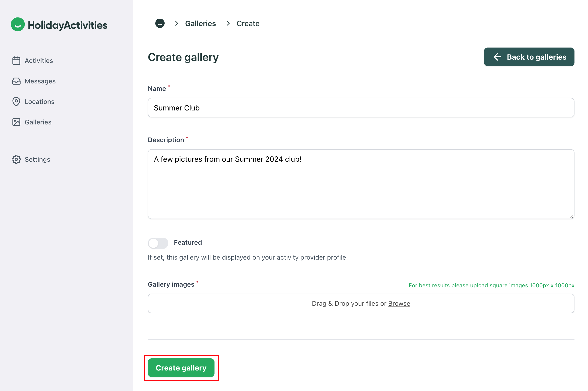588x391 pixels.
Task: Click the description textarea resize handle
Action: [571, 216]
